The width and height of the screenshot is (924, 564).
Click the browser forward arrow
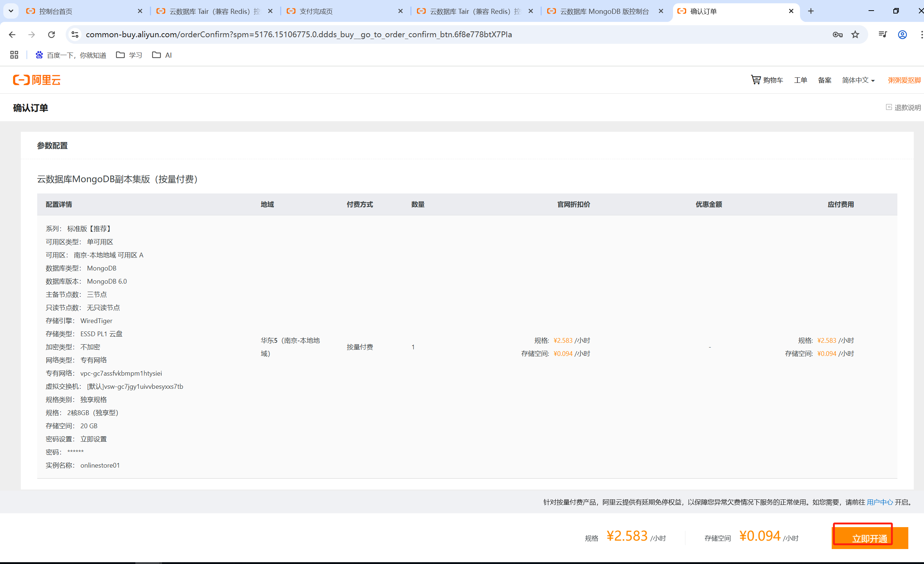(31, 35)
